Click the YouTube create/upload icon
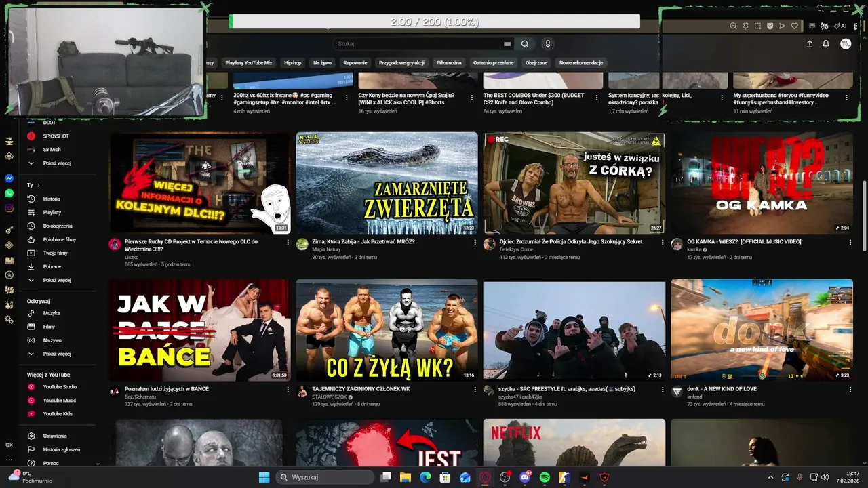 809,44
